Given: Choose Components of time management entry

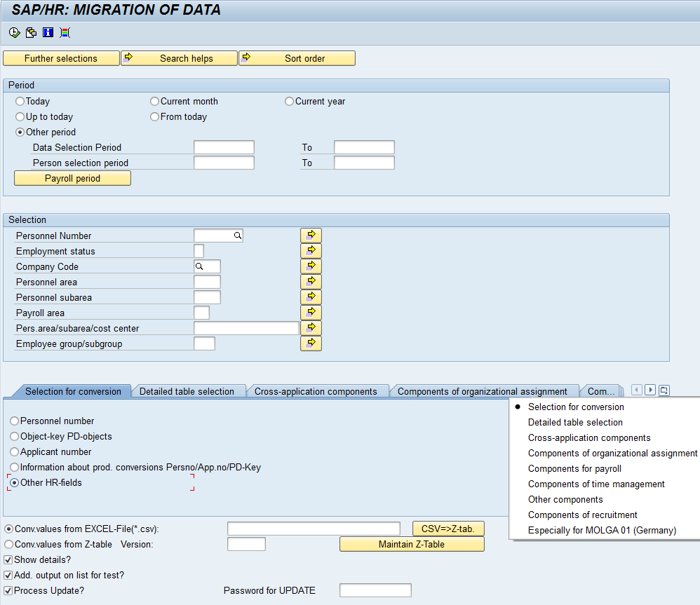Looking at the screenshot, I should coord(596,484).
